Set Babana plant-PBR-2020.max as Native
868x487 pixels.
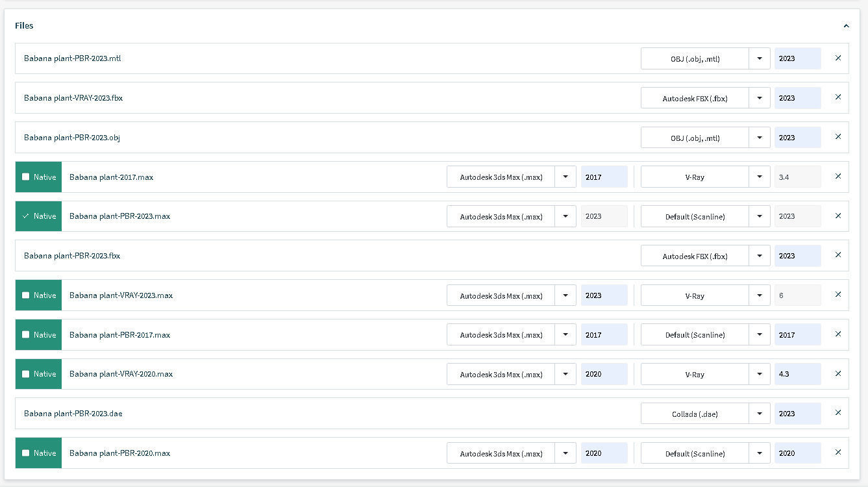click(26, 453)
